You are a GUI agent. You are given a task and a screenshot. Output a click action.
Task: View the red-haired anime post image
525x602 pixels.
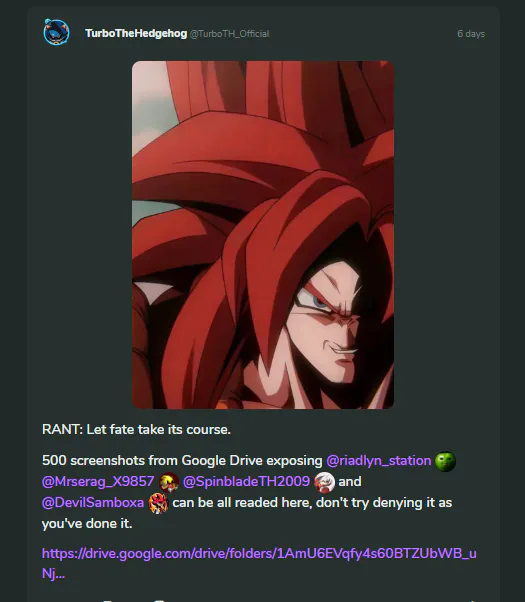point(263,235)
